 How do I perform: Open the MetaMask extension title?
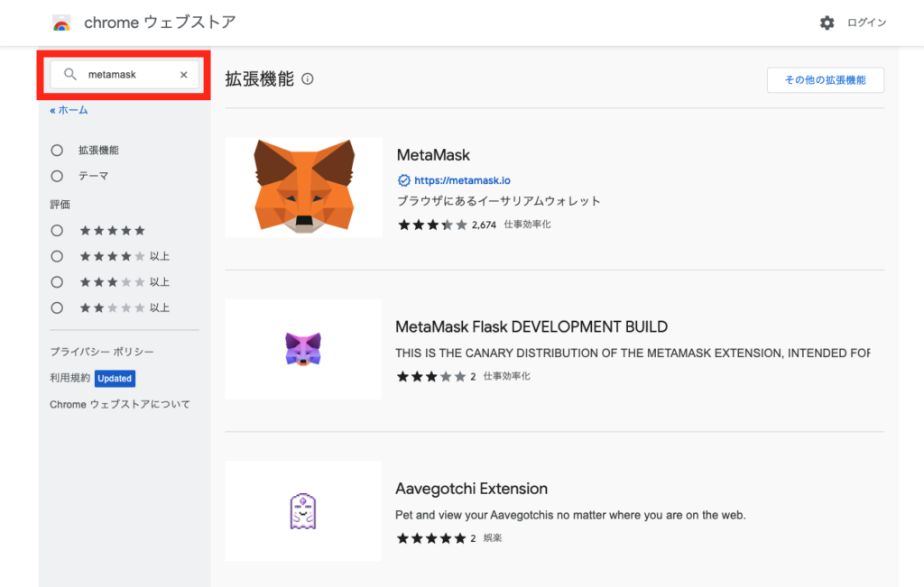(x=433, y=155)
